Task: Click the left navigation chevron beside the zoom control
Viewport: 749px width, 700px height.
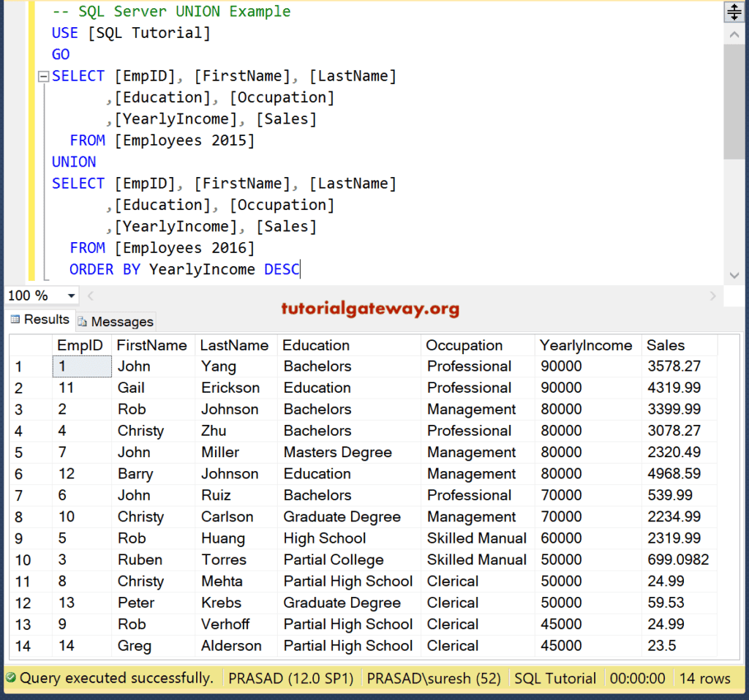Action: [x=89, y=296]
